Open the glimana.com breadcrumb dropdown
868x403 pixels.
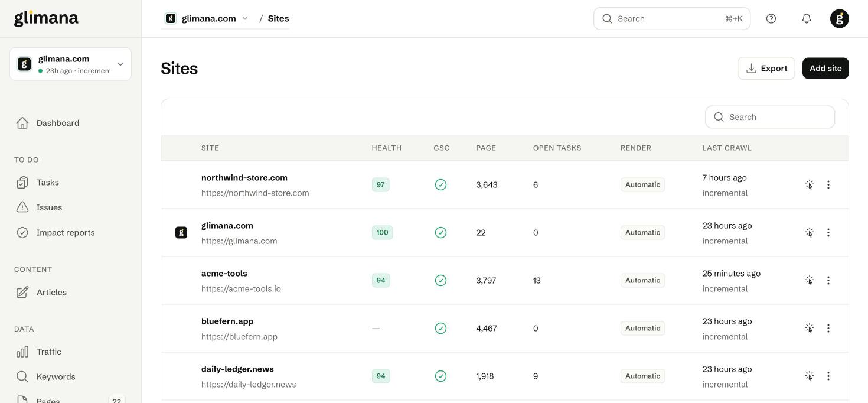coord(207,18)
